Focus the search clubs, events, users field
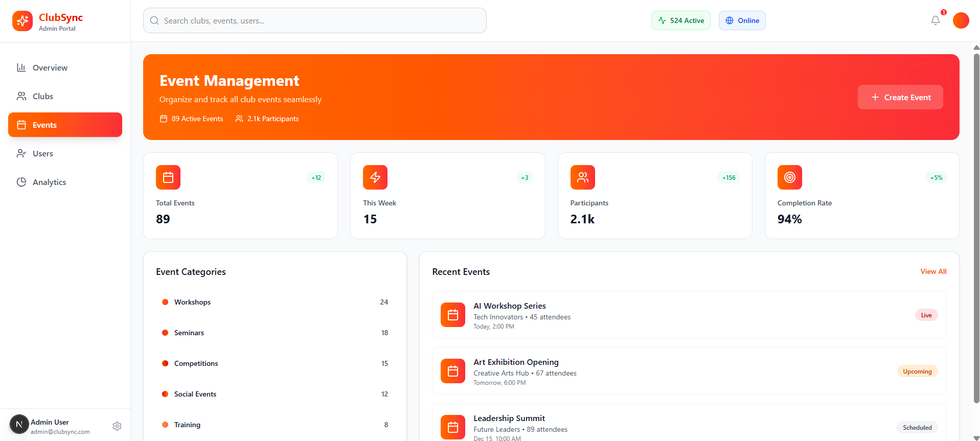Image resolution: width=980 pixels, height=441 pixels. 315,20
